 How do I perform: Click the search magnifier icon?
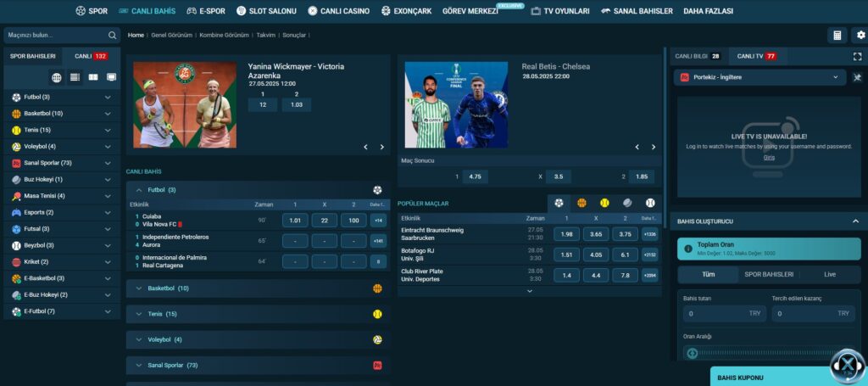click(x=113, y=35)
